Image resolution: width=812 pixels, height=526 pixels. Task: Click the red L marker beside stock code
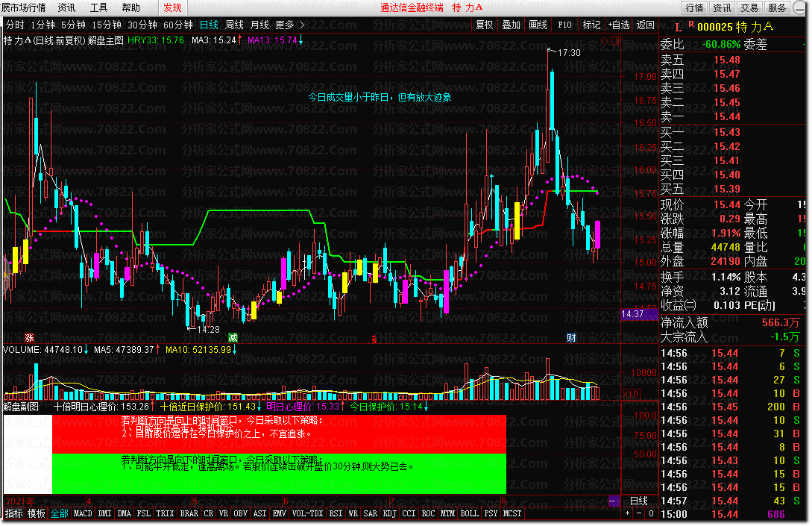678,28
